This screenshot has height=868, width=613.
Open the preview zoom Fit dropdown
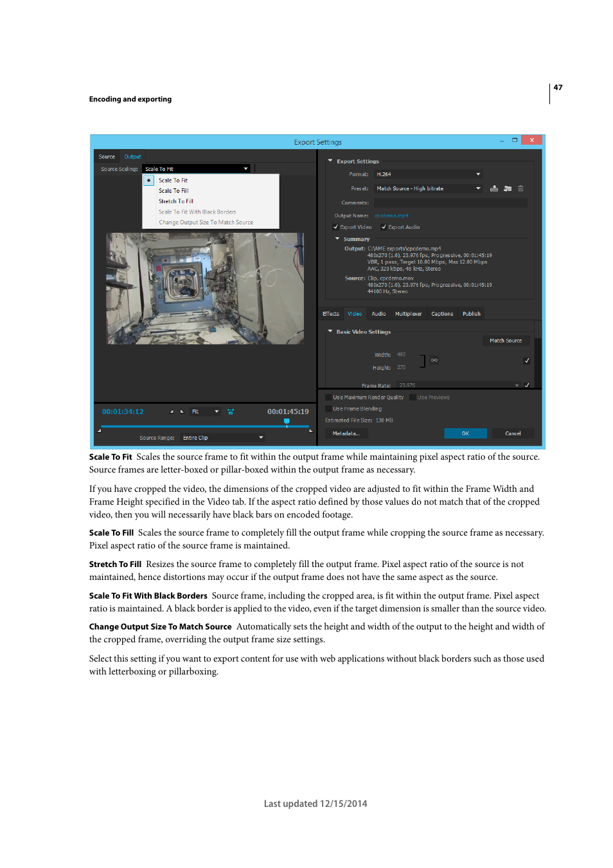point(205,411)
